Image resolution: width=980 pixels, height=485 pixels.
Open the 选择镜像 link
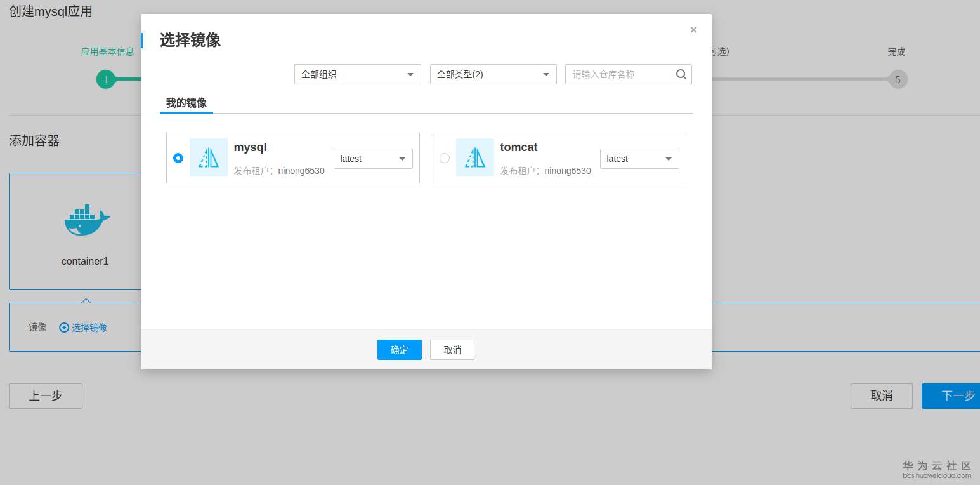(x=89, y=328)
